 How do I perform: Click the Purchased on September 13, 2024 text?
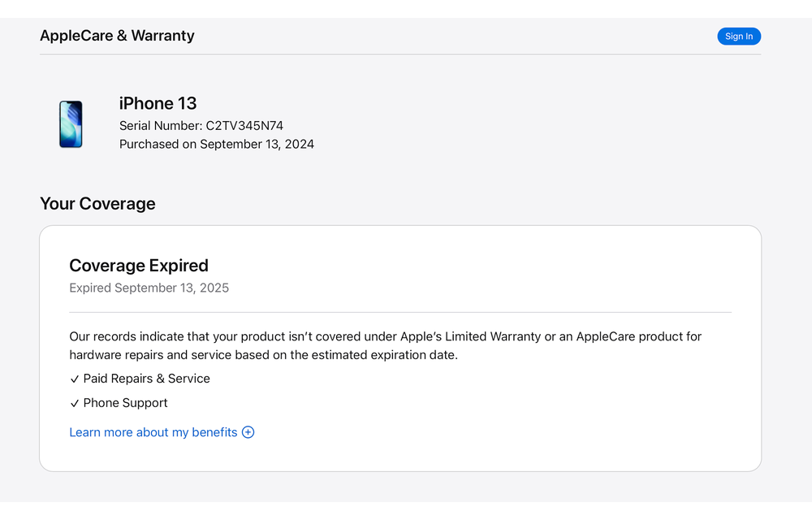(216, 144)
